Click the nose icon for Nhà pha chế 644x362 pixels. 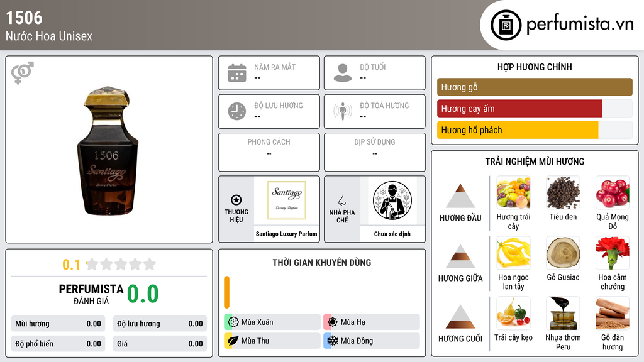(x=341, y=200)
